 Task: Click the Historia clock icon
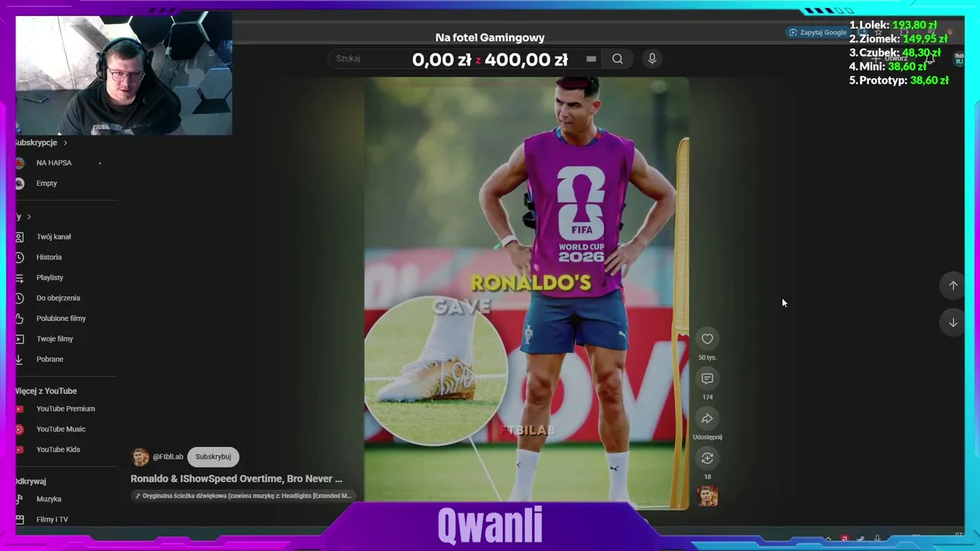pyautogui.click(x=19, y=258)
